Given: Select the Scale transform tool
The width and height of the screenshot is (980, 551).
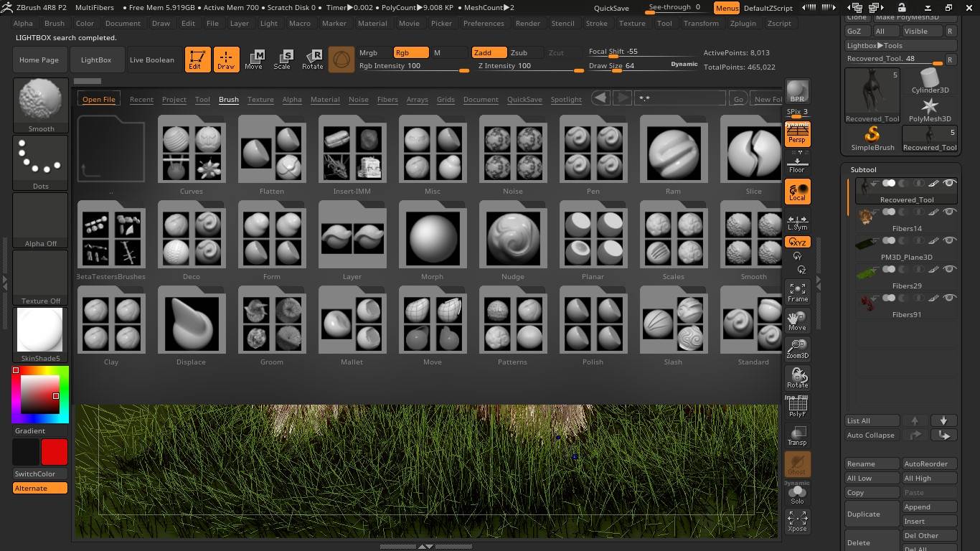Looking at the screenshot, I should pyautogui.click(x=283, y=60).
